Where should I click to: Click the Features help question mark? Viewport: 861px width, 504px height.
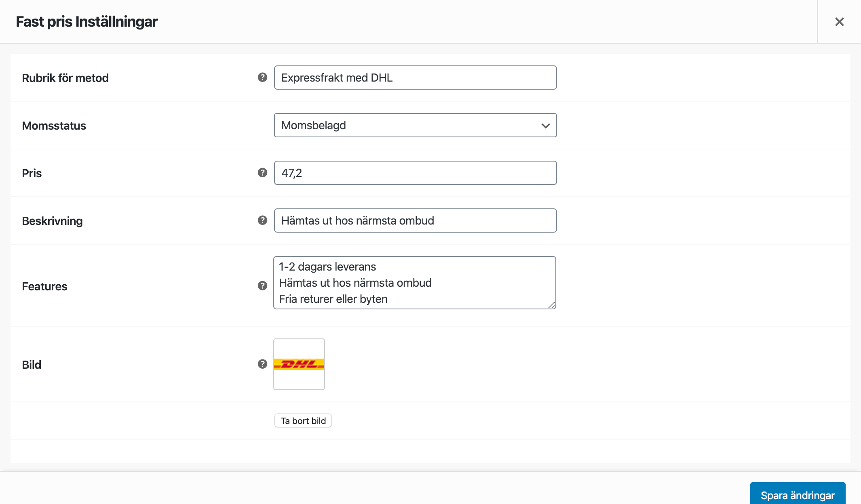(x=262, y=286)
